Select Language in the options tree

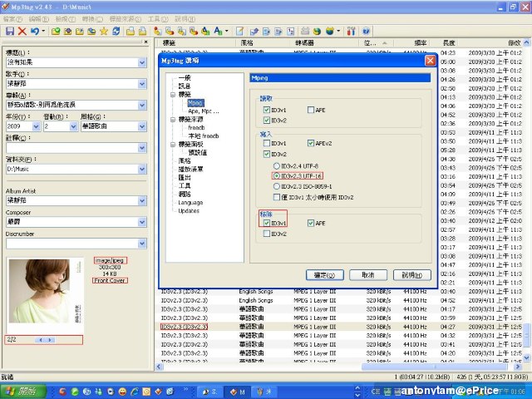(x=190, y=203)
